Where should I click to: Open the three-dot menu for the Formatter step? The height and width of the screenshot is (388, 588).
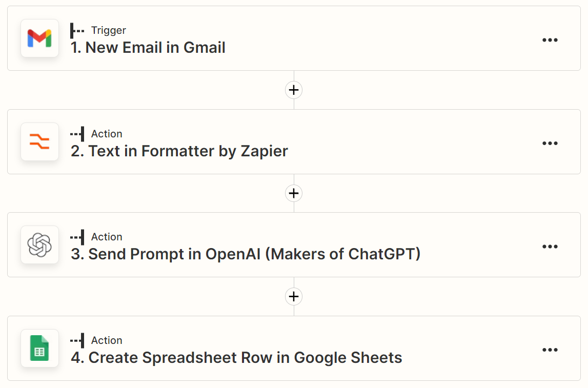550,144
